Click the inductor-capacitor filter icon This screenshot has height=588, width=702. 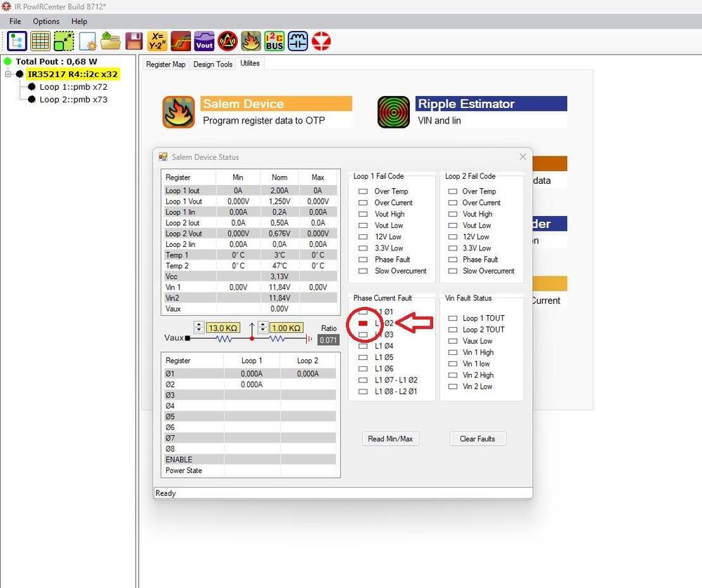pyautogui.click(x=298, y=41)
